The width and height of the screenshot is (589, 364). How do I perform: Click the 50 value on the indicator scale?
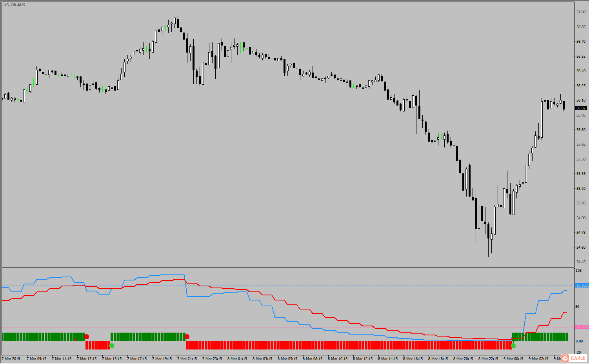click(578, 307)
